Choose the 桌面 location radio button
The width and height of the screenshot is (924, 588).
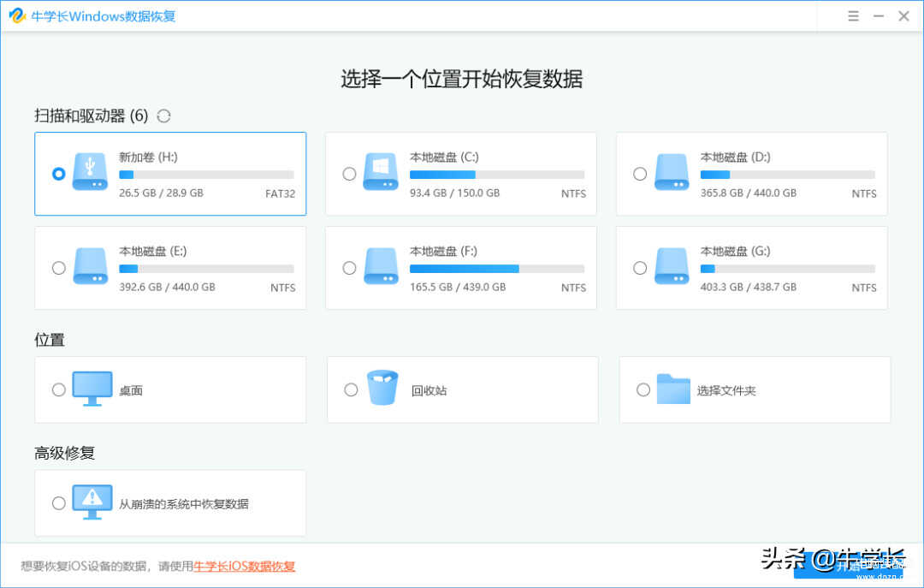tap(58, 389)
